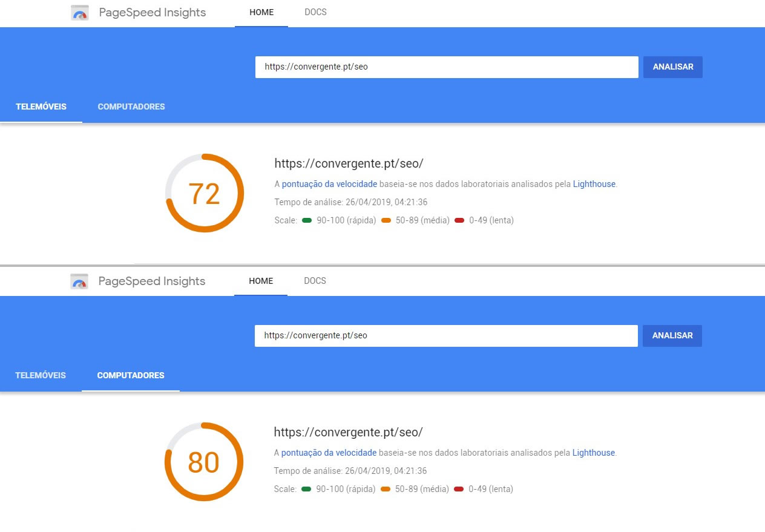Viewport: 765px width, 532px height.
Task: Click the green 90-100 scale swatch in desktop result
Action: 306,489
